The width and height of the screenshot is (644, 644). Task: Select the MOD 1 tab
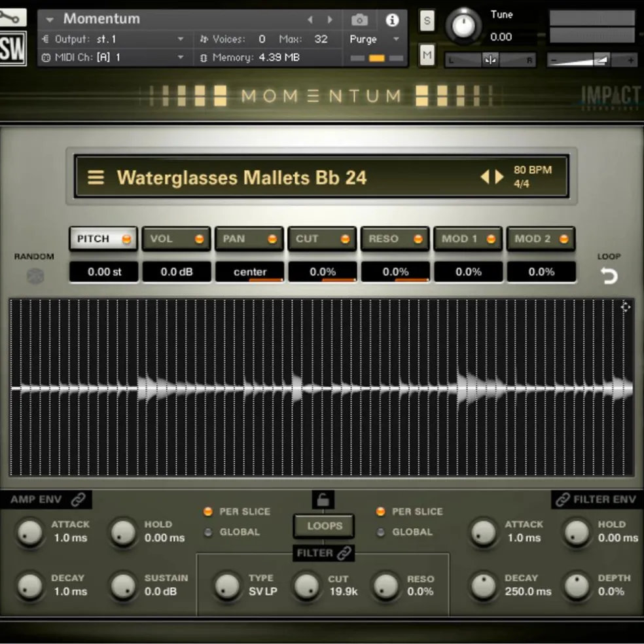pyautogui.click(x=468, y=239)
